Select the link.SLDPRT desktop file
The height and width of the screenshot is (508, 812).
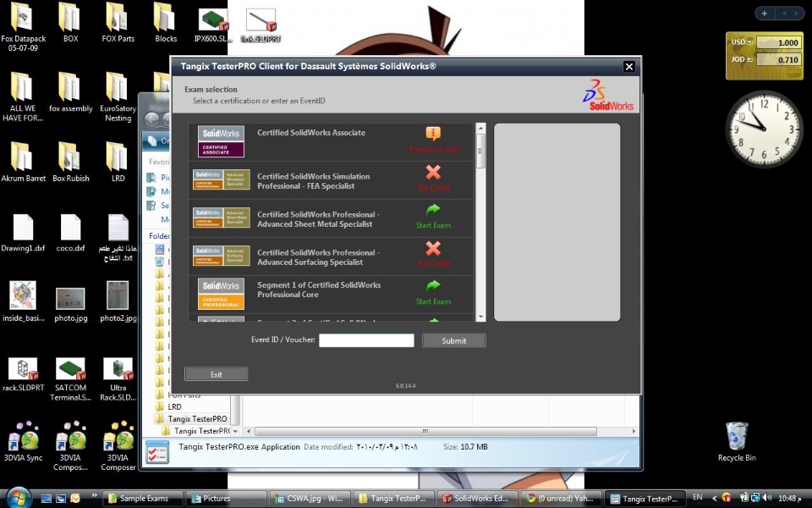(x=261, y=25)
